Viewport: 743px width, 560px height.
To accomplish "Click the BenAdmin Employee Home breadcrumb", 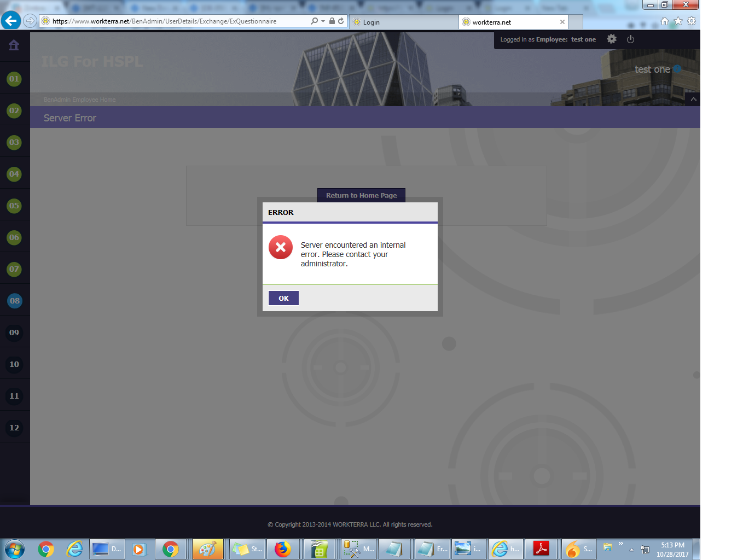I will [x=79, y=100].
